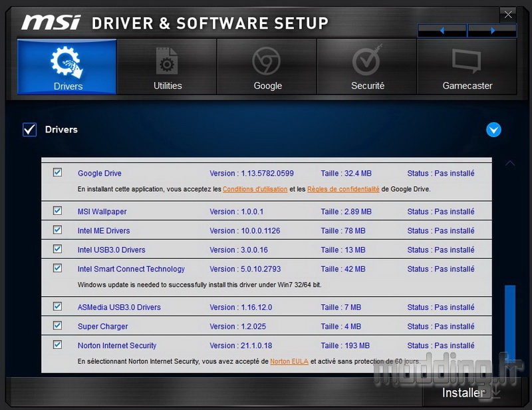Click the ASMedia USB3.0 Drivers status text

[441, 307]
